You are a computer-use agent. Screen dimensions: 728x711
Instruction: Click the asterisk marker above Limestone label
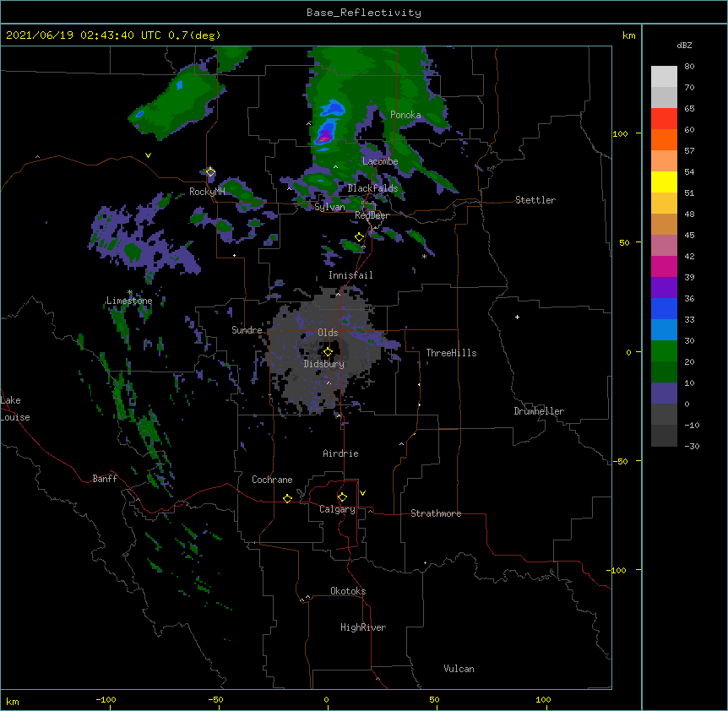pyautogui.click(x=130, y=292)
